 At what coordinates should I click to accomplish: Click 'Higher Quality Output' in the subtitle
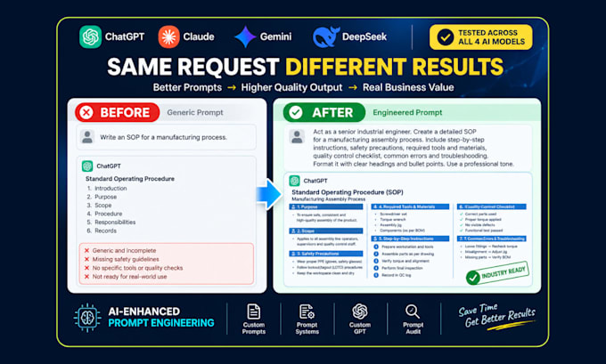[x=291, y=87]
